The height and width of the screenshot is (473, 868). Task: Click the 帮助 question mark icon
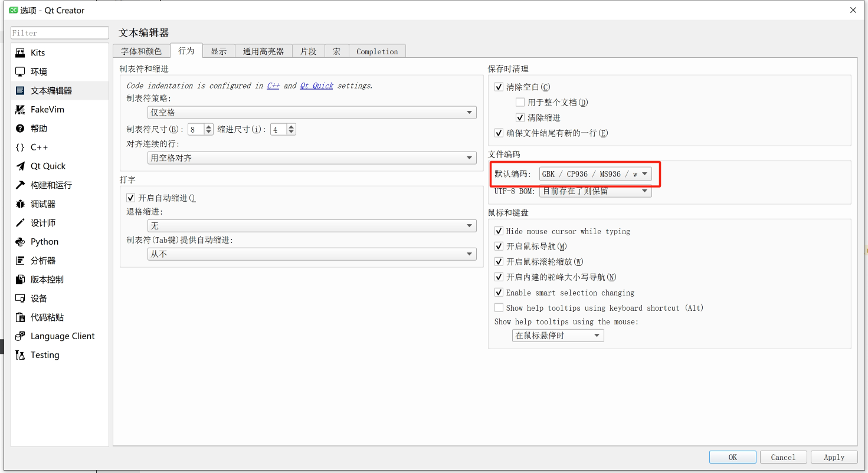tap(20, 128)
